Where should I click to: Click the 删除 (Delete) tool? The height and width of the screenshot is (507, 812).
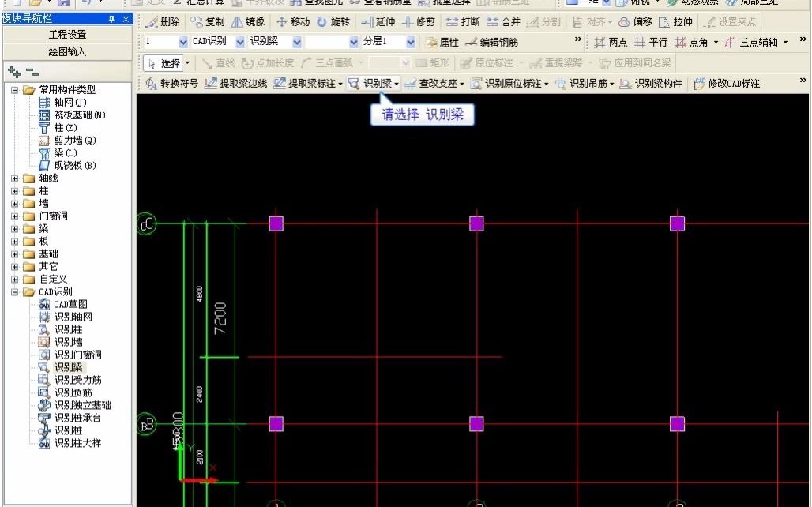(x=170, y=21)
